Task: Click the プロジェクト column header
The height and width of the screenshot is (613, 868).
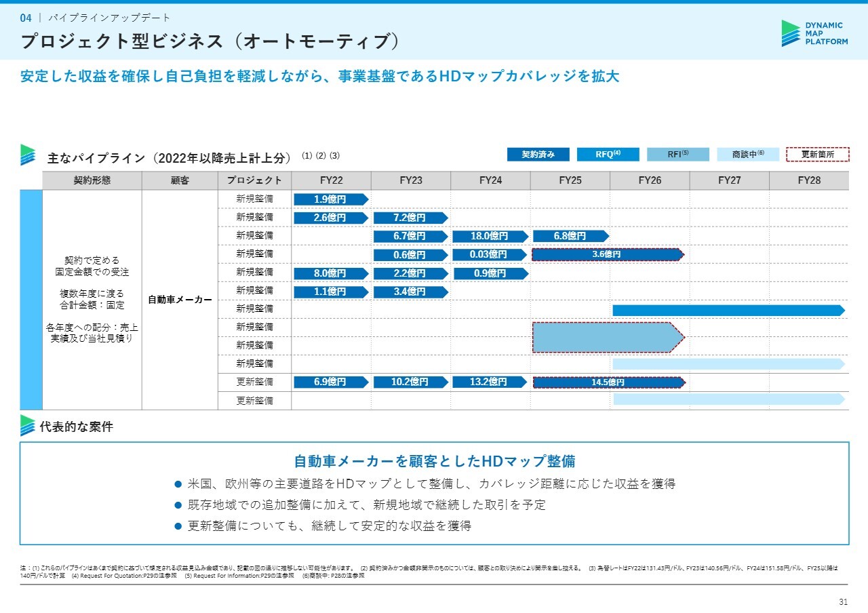Action: click(x=254, y=180)
